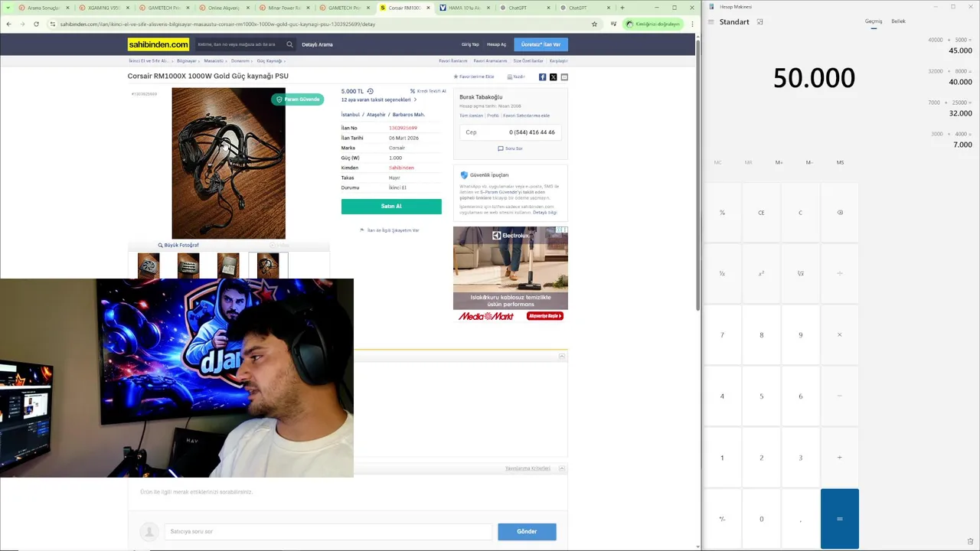
Task: Open Güç Kaynağı breadcrumb dropdown
Action: click(270, 60)
